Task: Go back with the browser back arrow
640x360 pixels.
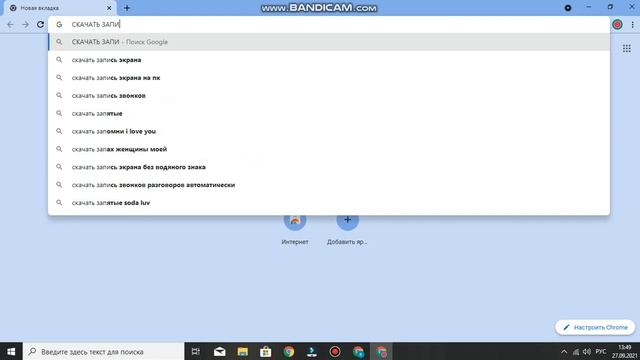Action: point(10,24)
